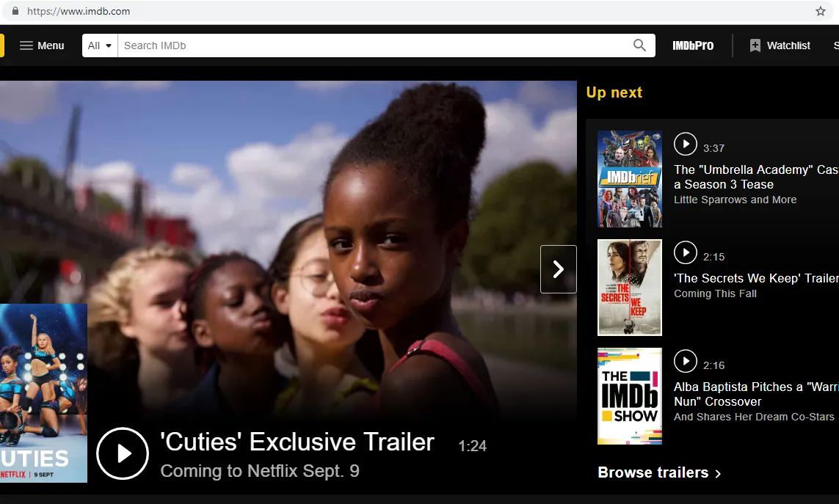
Task: View site security padlock icon
Action: [x=14, y=11]
